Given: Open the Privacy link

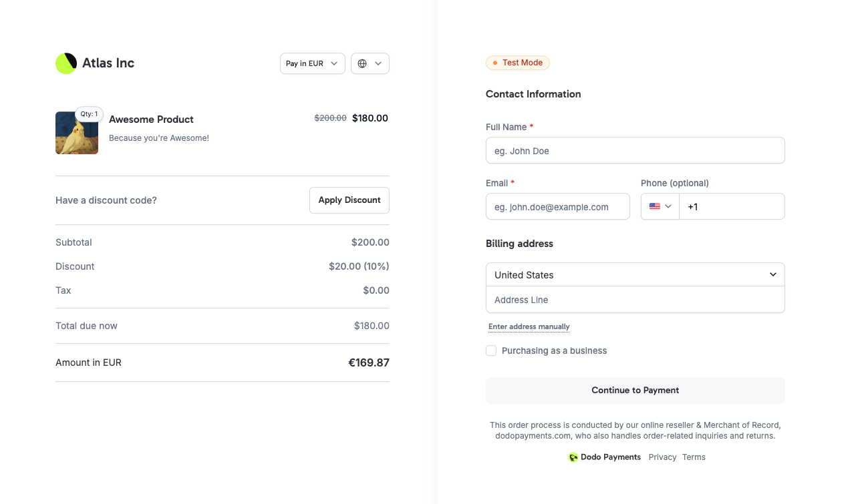Looking at the screenshot, I should tap(662, 457).
